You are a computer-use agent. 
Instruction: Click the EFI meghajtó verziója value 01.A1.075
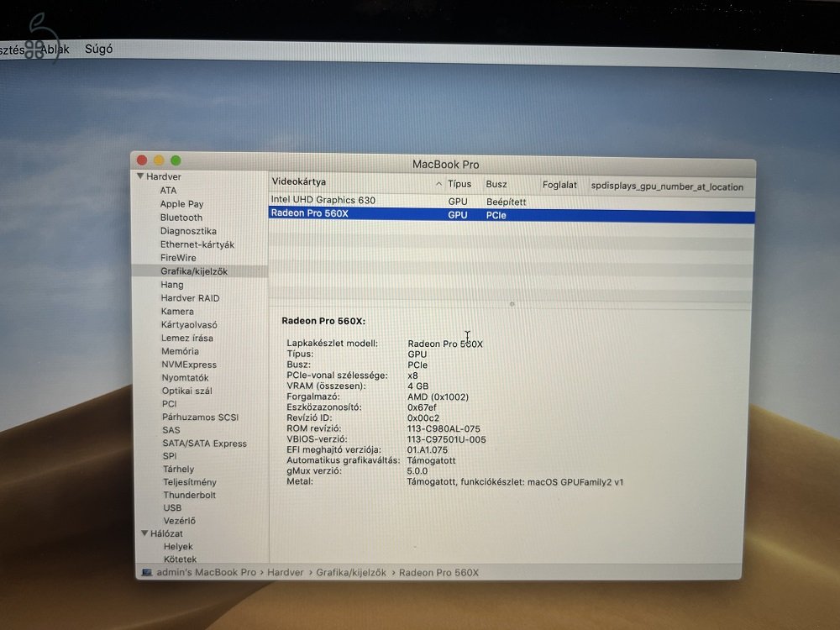click(427, 450)
